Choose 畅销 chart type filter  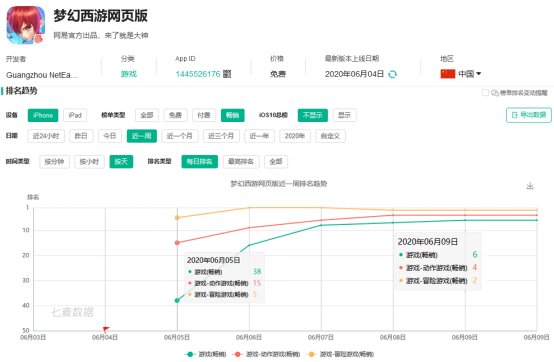232,115
